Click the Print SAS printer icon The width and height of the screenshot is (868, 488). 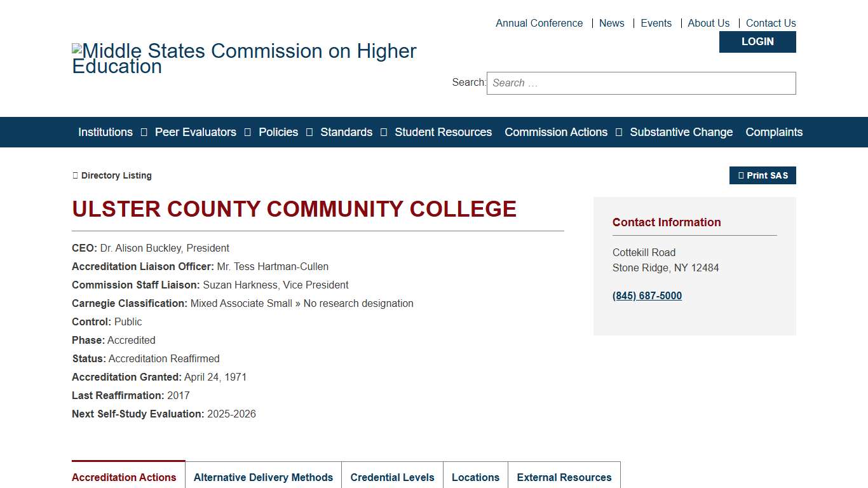[x=741, y=175]
